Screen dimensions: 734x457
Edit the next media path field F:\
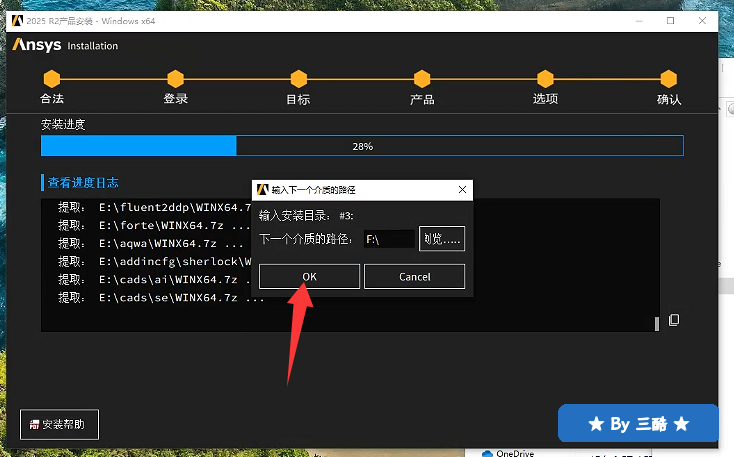click(389, 239)
